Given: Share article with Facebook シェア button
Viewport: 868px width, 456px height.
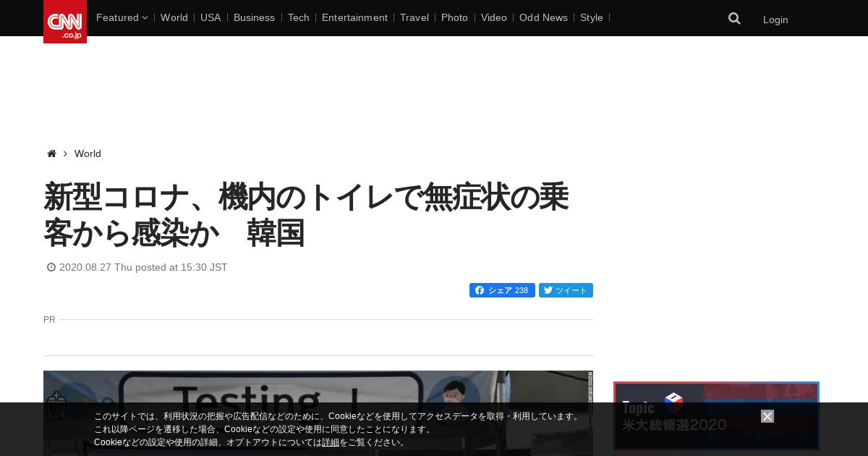Looking at the screenshot, I should pos(502,290).
